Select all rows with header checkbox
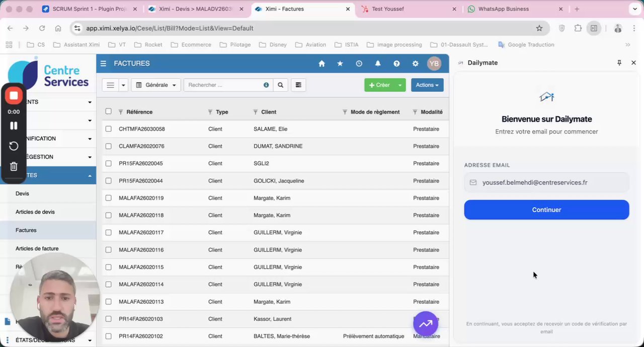644x347 pixels. [108, 112]
